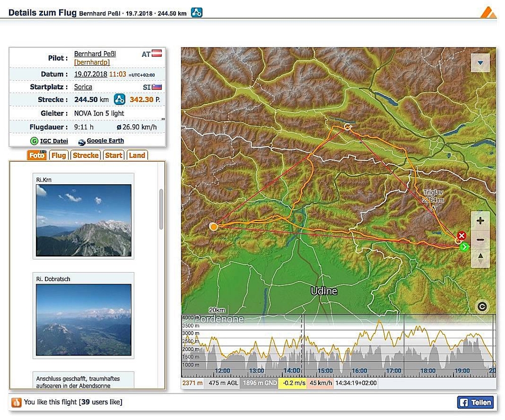Screen dimensions: 505x420
Task: Click the FAI triangle icon in header
Action: (196, 13)
